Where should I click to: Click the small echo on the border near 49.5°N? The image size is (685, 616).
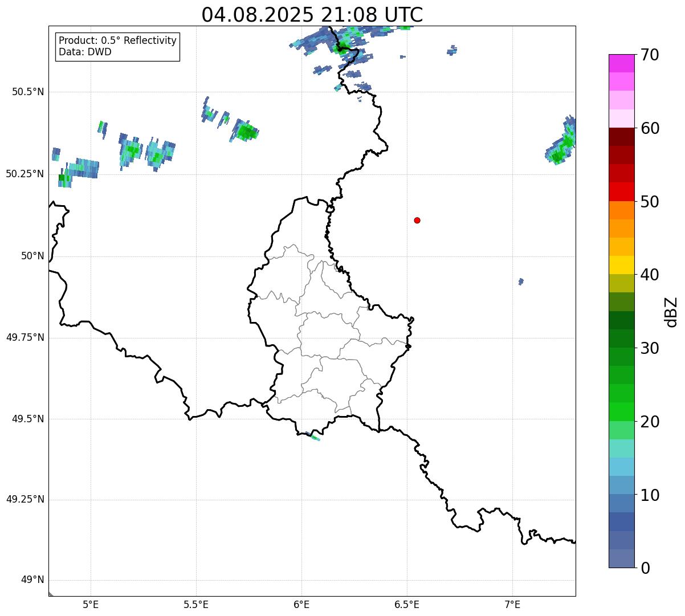(313, 437)
